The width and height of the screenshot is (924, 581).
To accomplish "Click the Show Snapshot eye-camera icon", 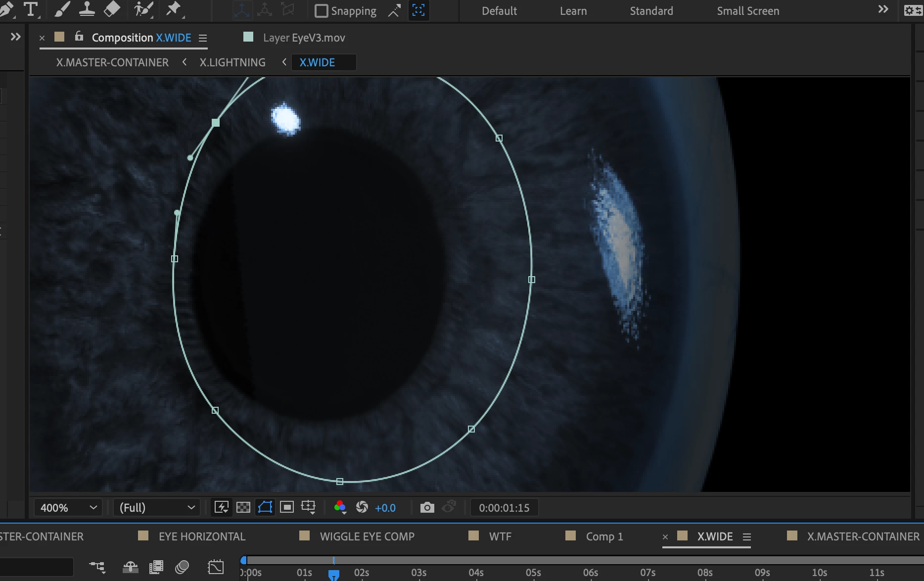I will coord(449,507).
